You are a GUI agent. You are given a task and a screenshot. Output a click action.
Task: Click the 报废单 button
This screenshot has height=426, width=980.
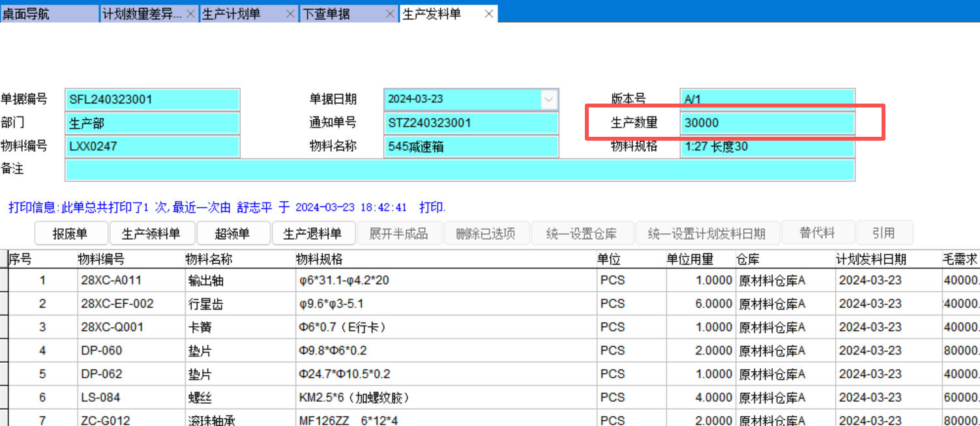coord(70,233)
